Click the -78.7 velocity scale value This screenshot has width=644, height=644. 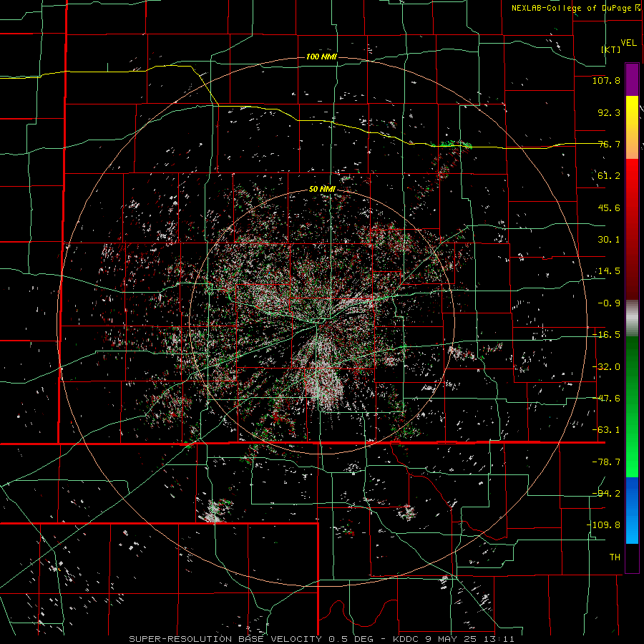click(606, 462)
